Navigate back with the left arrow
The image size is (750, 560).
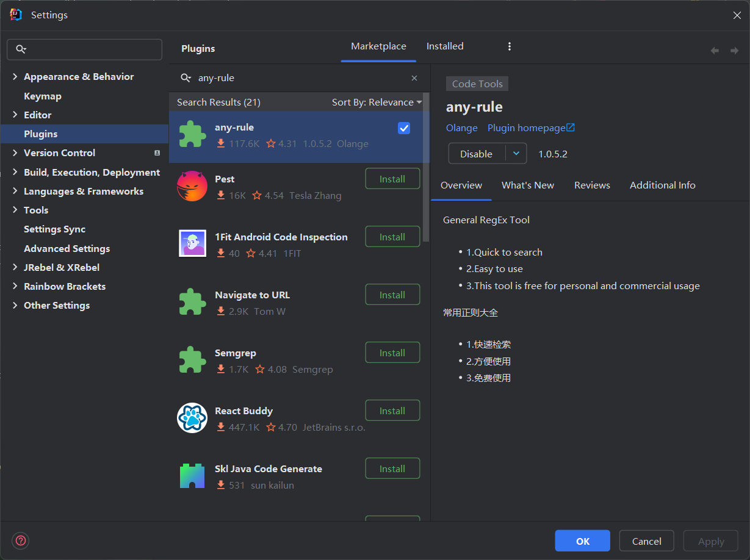point(715,51)
